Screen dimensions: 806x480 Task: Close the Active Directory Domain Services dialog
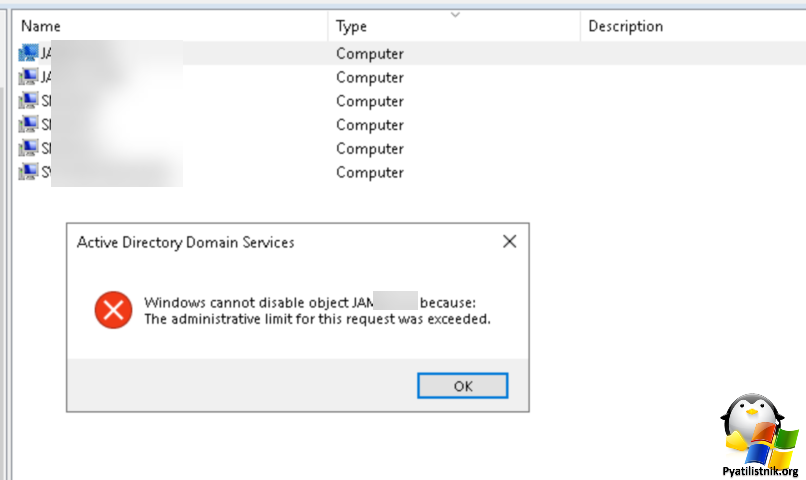click(x=509, y=242)
